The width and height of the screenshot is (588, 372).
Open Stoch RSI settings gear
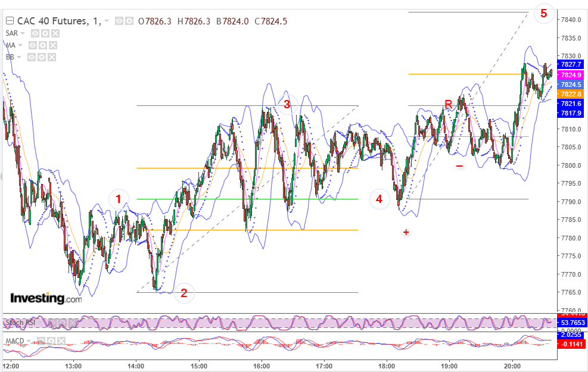click(x=61, y=323)
